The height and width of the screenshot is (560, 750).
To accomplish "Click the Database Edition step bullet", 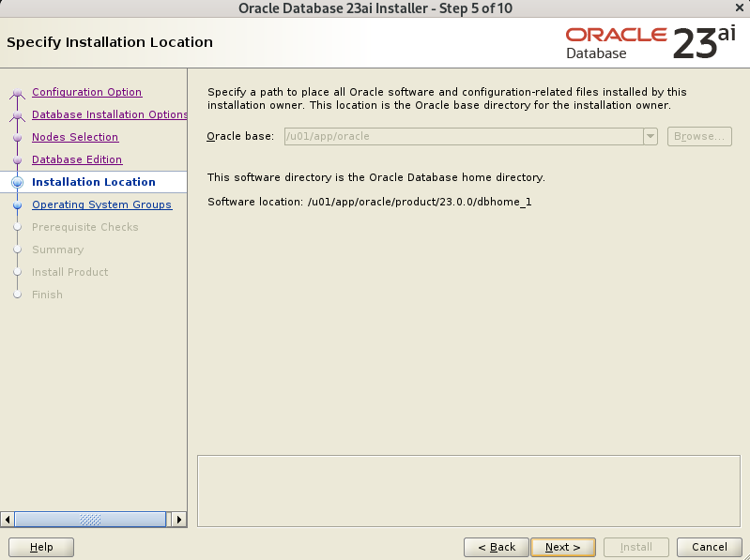I will point(17,159).
